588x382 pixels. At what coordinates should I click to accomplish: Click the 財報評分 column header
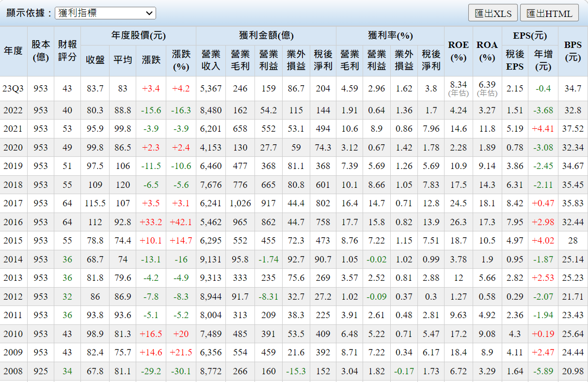coord(67,51)
